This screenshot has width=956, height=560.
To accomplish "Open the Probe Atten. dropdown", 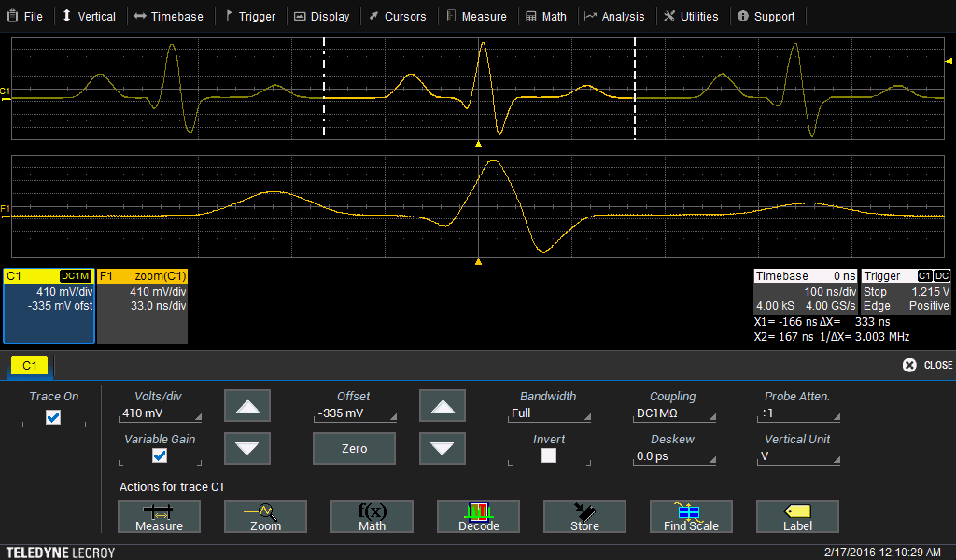I will (x=796, y=413).
